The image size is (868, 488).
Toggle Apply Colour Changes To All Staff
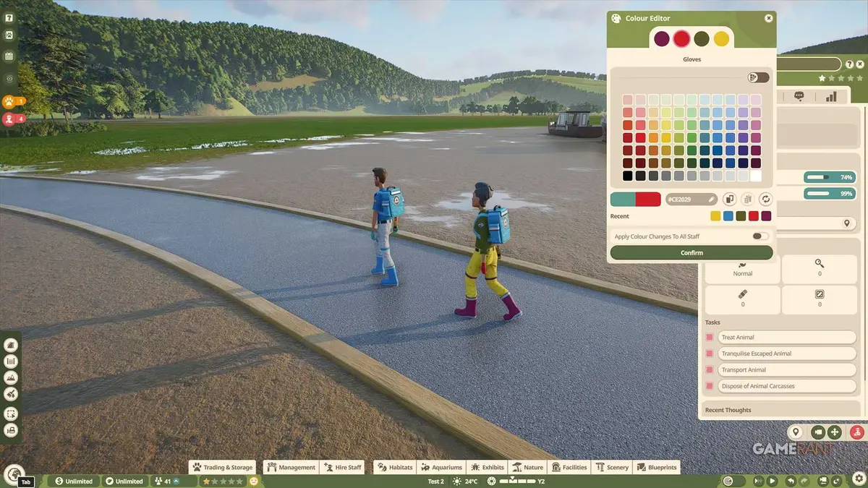pyautogui.click(x=759, y=236)
